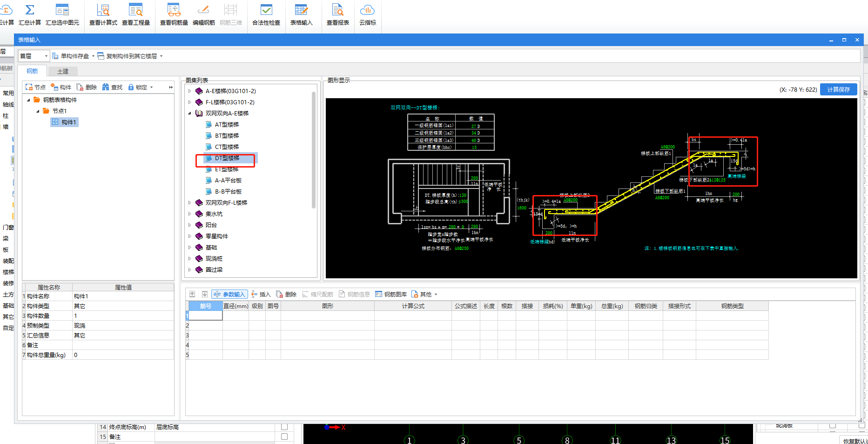Click 汇总信息 value 其它
Image resolution: width=868 pixels, height=444 pixels.
123,335
